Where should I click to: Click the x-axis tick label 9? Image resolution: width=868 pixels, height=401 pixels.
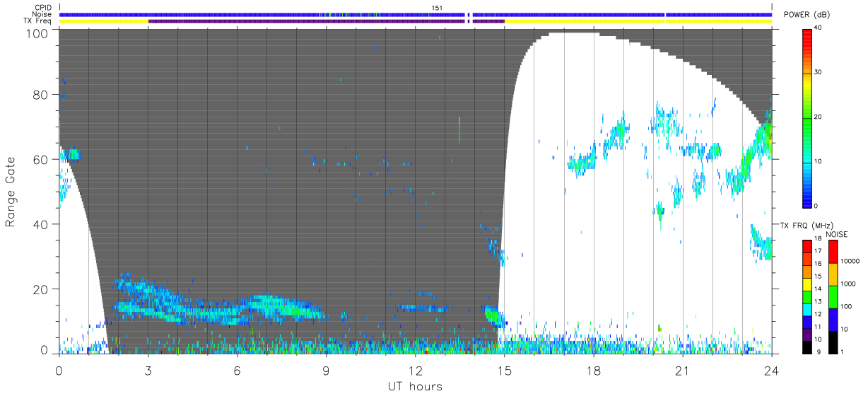pyautogui.click(x=326, y=370)
